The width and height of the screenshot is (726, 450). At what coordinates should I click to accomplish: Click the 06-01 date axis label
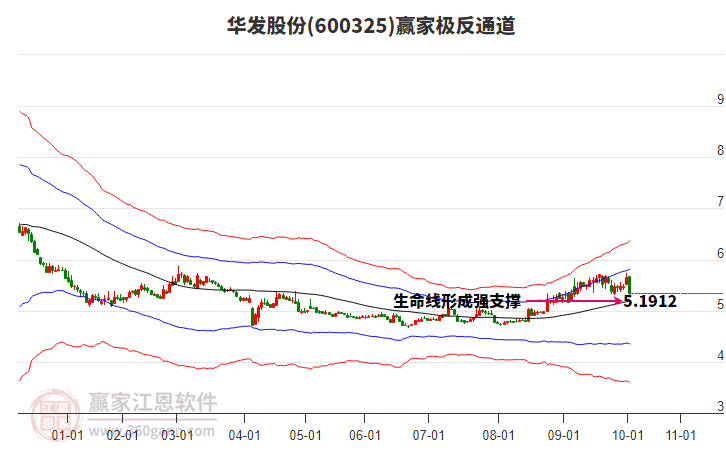pyautogui.click(x=365, y=436)
